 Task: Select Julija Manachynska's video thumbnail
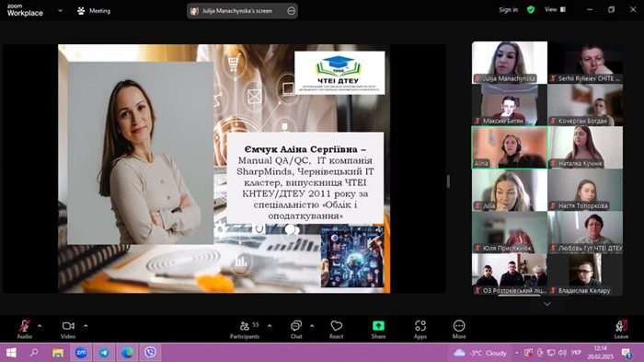510,63
